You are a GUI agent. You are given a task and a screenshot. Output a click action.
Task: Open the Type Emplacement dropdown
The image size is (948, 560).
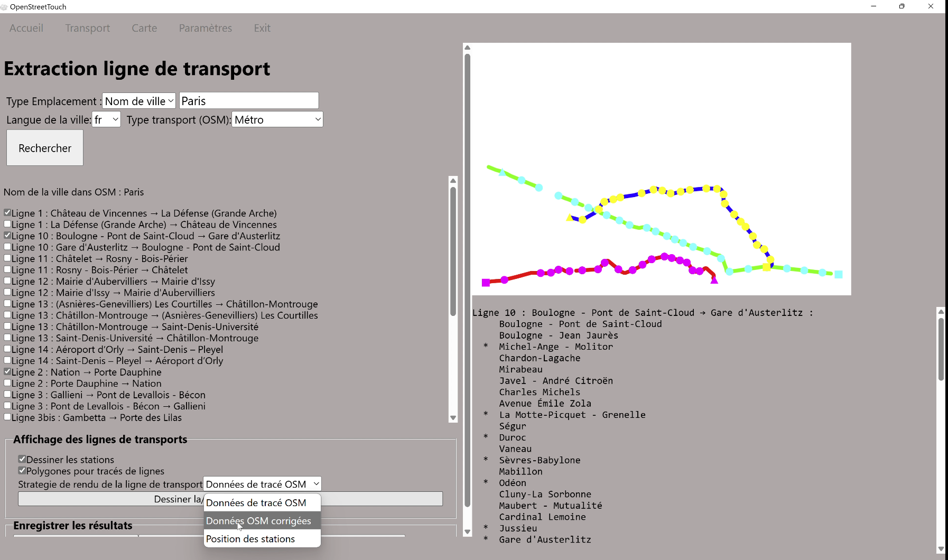click(x=139, y=101)
